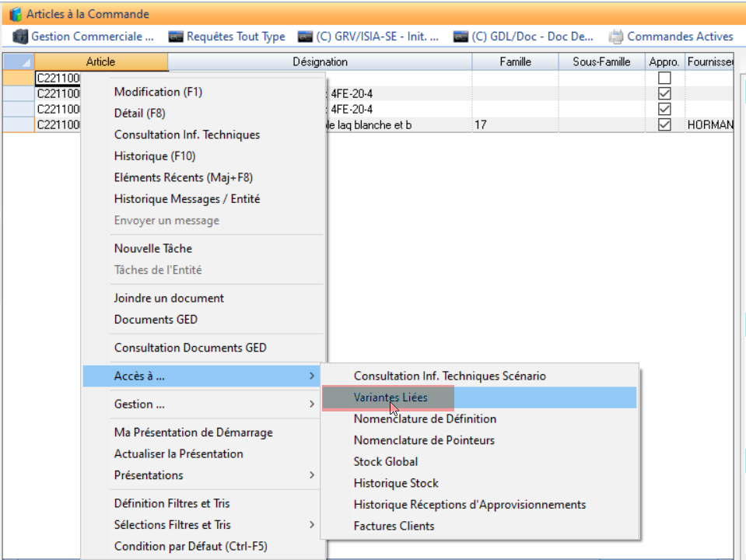Open the (C) GDL/Doc shortcut icon
The width and height of the screenshot is (746, 560).
pyautogui.click(x=461, y=37)
